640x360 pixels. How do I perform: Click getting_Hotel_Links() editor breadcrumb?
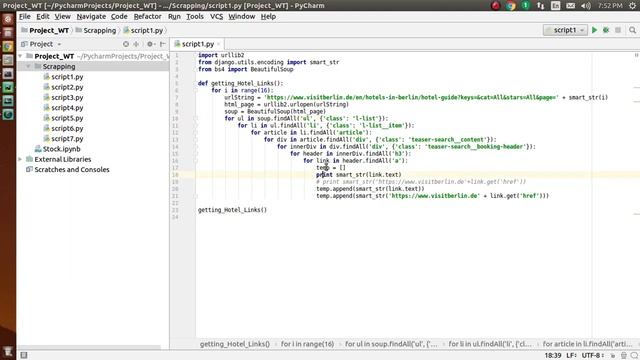[x=235, y=344]
